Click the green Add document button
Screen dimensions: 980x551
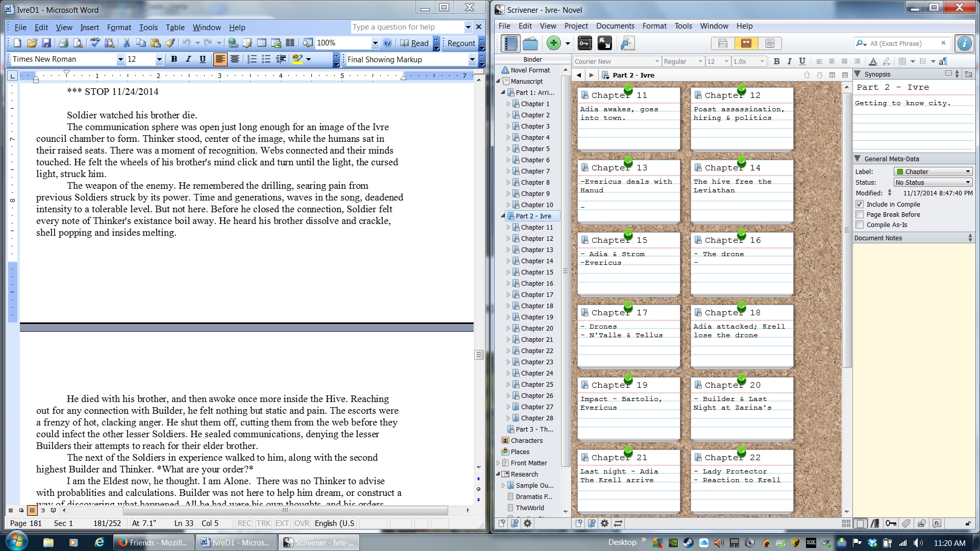tap(553, 43)
